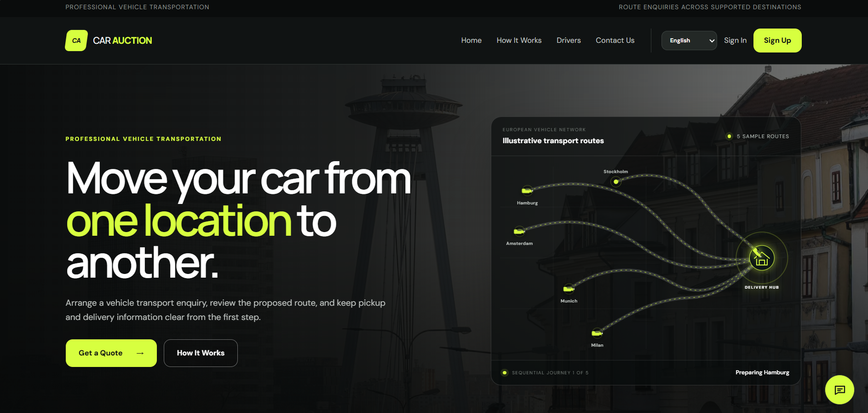
Task: Click the Delivery Hub house icon
Action: pos(762,258)
